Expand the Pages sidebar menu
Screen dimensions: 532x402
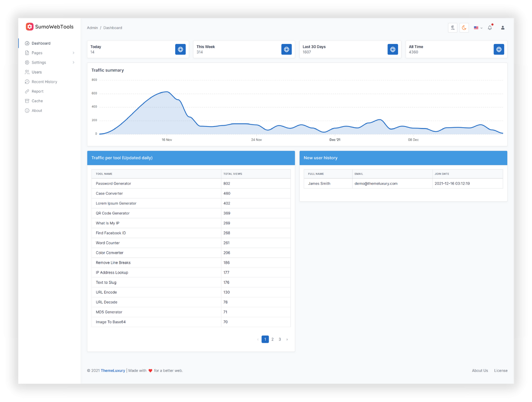[50, 53]
